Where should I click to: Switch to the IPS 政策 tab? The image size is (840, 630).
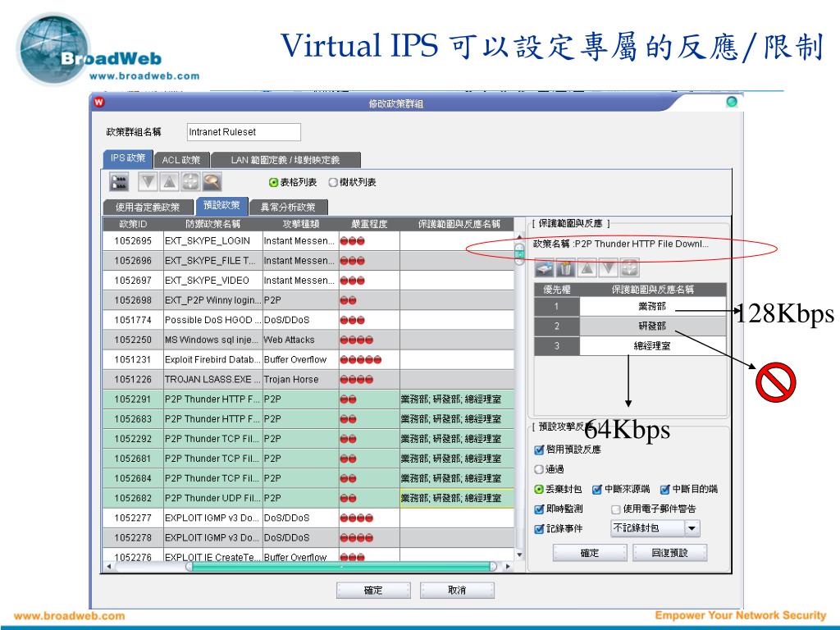pyautogui.click(x=128, y=158)
